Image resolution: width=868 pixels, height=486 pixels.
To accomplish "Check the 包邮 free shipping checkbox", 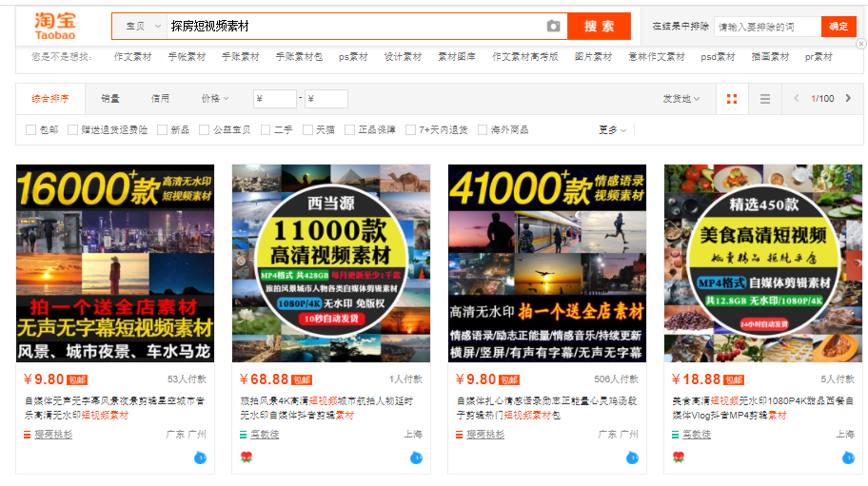I will (31, 129).
